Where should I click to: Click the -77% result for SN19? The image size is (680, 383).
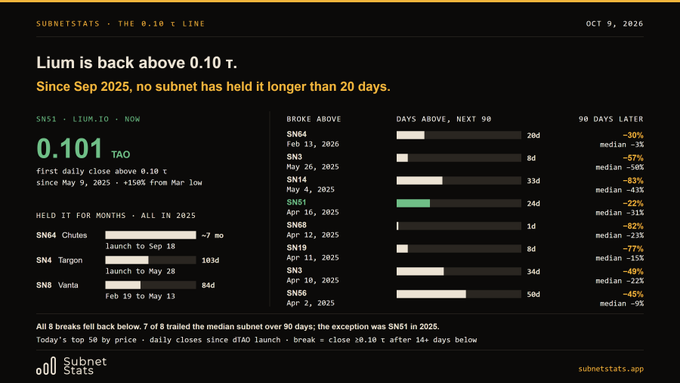(633, 249)
